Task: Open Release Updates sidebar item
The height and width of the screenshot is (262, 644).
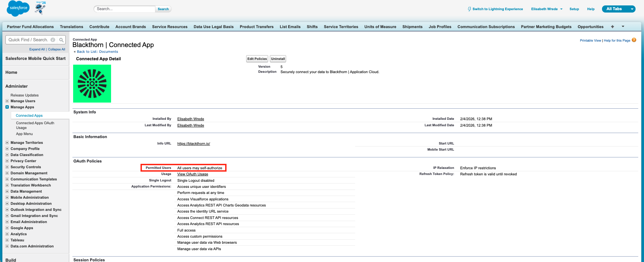Action: [24, 95]
